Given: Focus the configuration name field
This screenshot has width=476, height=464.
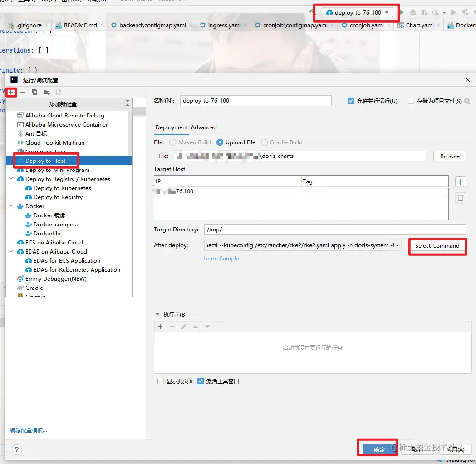Looking at the screenshot, I should click(255, 101).
